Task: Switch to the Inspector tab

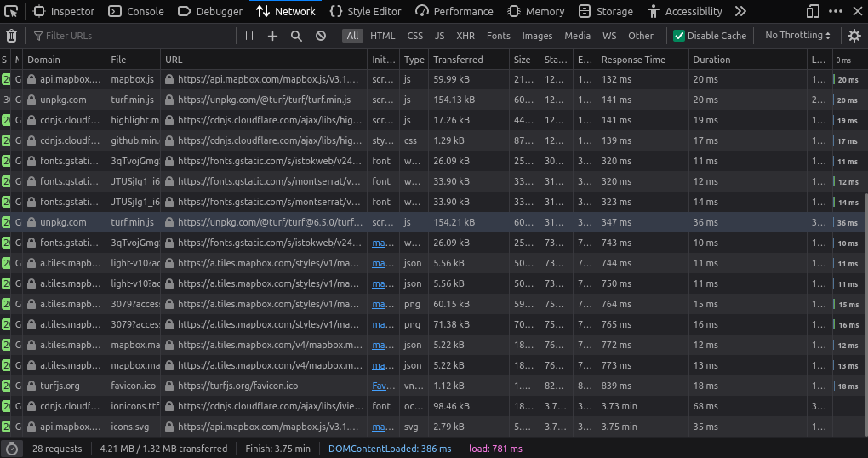Action: pyautogui.click(x=64, y=11)
